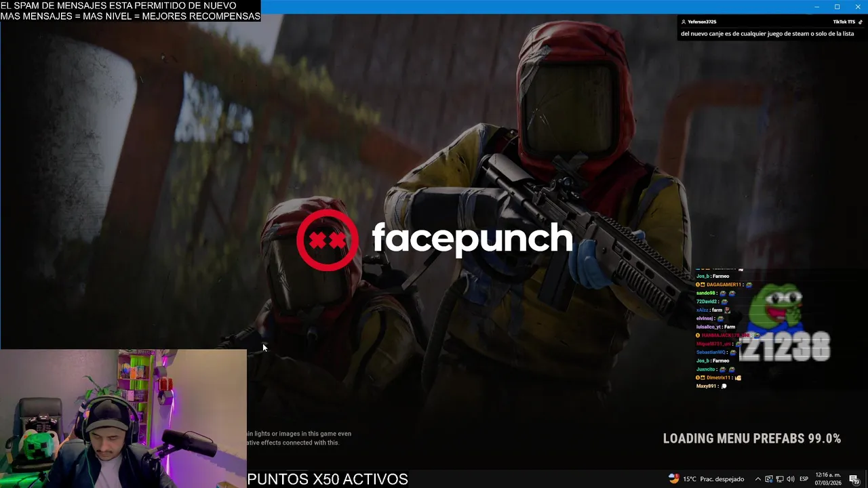Click the streamer webcam feed
Viewport: 868px width, 488px height.
pyautogui.click(x=123, y=419)
